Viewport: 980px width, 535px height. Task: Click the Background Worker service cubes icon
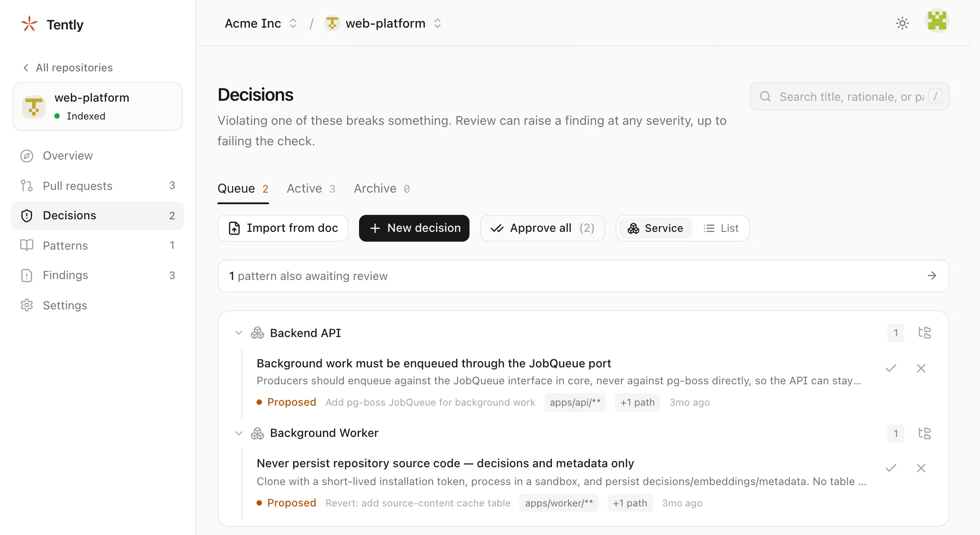click(x=257, y=433)
